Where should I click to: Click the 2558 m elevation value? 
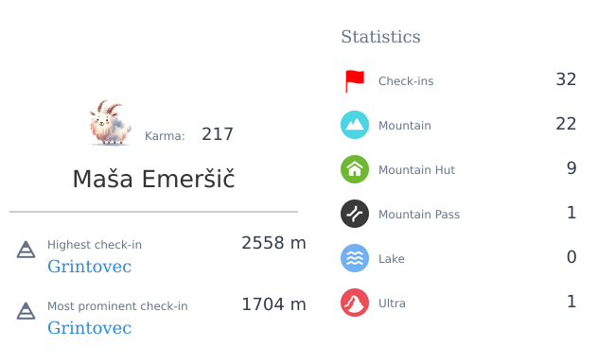point(273,243)
